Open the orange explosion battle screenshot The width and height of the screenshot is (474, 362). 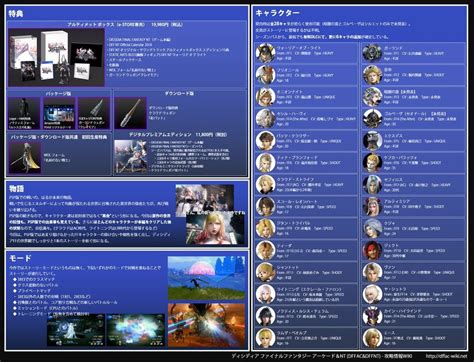click(x=206, y=325)
